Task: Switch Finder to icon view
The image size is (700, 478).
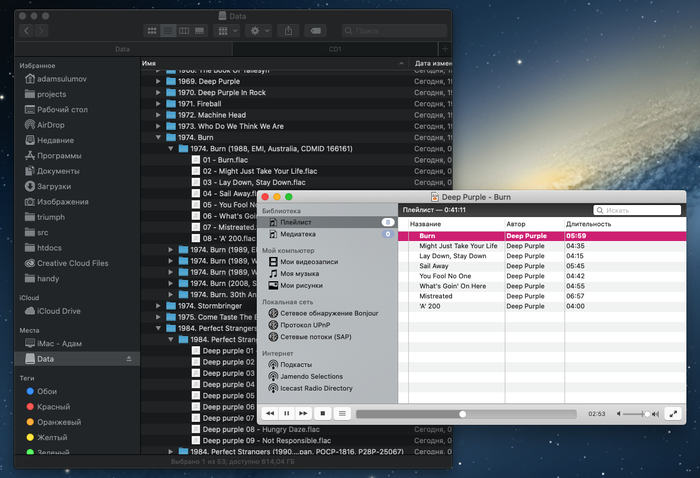Action: point(152,31)
